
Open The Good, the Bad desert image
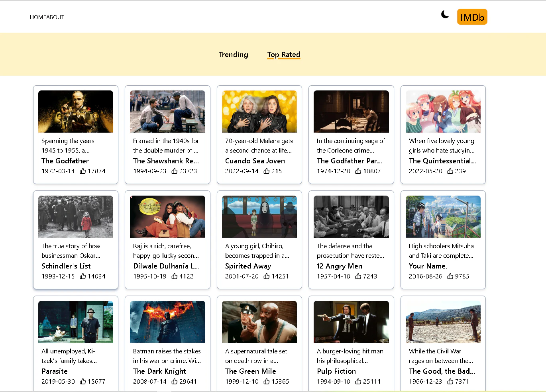443,322
